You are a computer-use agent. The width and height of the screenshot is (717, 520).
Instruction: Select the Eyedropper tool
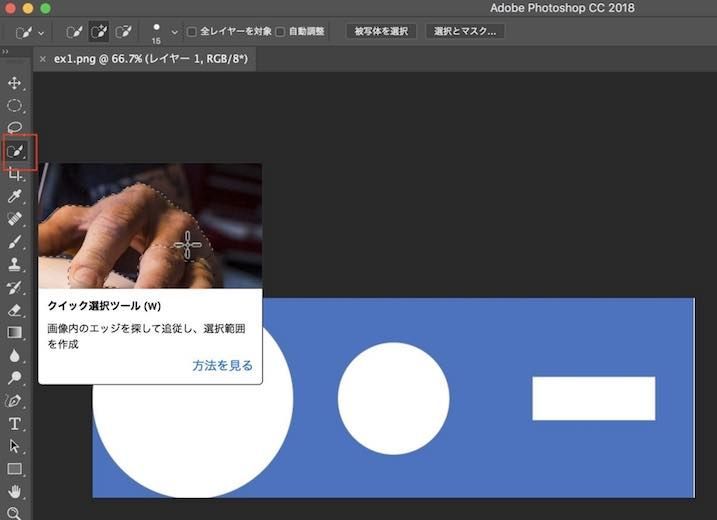coord(14,196)
